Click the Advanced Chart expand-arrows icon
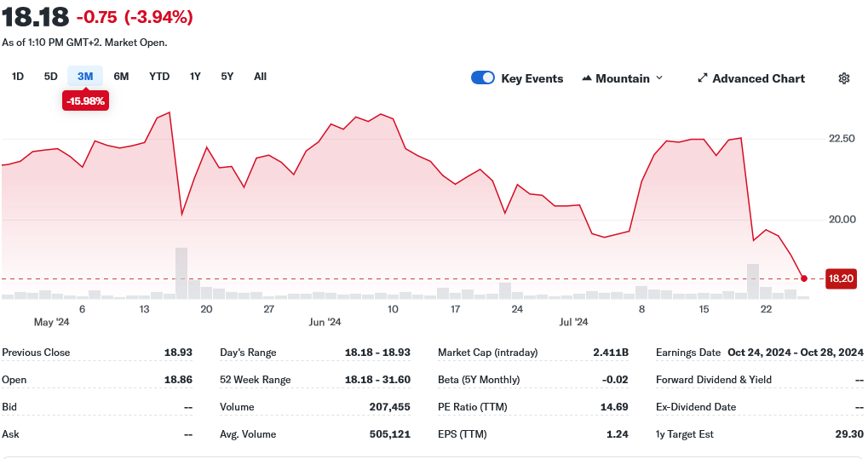Image resolution: width=868 pixels, height=459 pixels. tap(702, 78)
